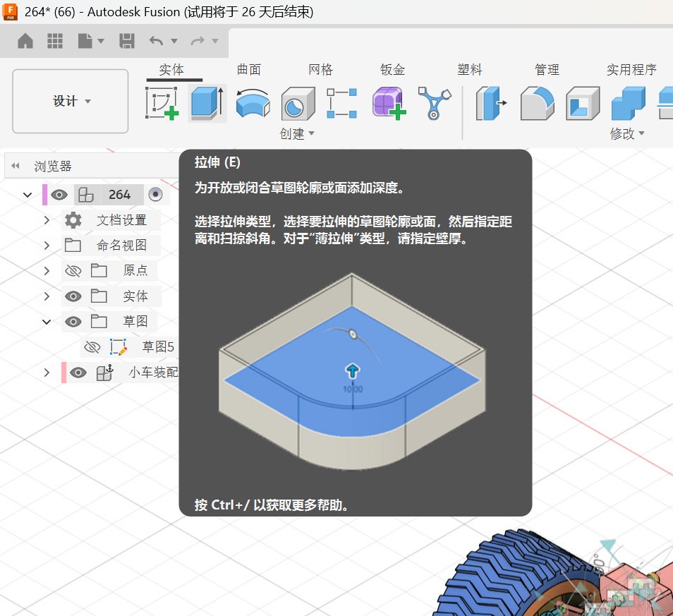Image resolution: width=673 pixels, height=616 pixels.
Task: Open the redo history dropdown arrow
Action: 215,41
